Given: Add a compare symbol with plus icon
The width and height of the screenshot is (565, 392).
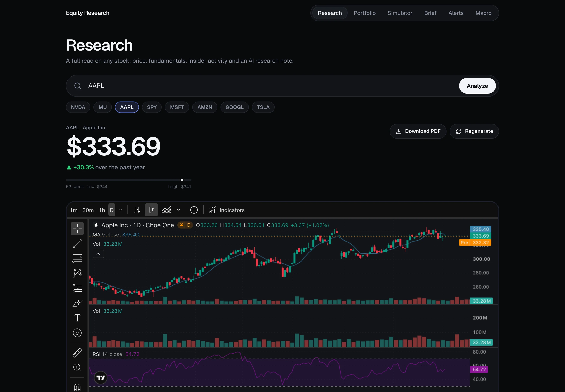Looking at the screenshot, I should point(194,210).
